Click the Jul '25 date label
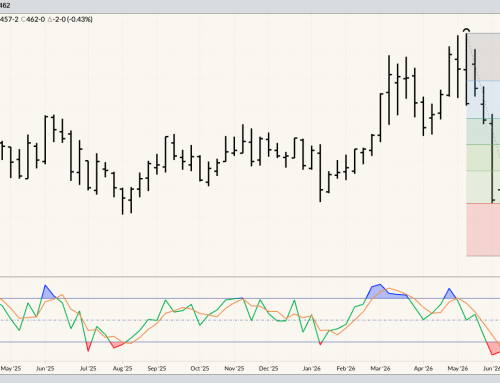Viewport: 500px width, 383px height. [x=88, y=368]
